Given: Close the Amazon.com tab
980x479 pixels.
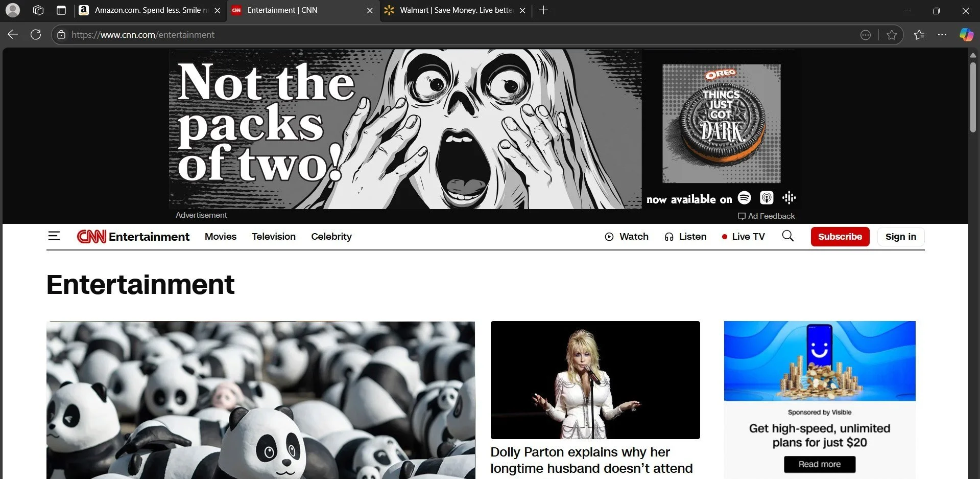Looking at the screenshot, I should tap(217, 10).
